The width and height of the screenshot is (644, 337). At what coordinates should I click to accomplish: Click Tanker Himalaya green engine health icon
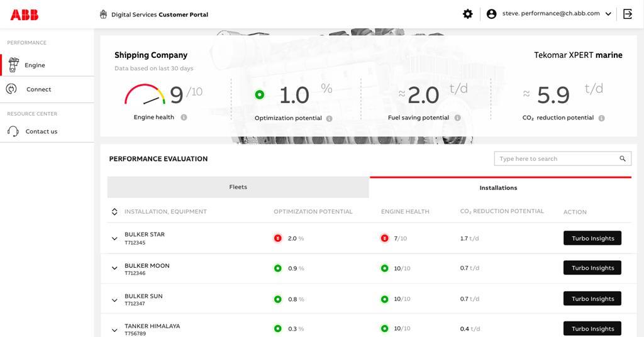coord(384,328)
